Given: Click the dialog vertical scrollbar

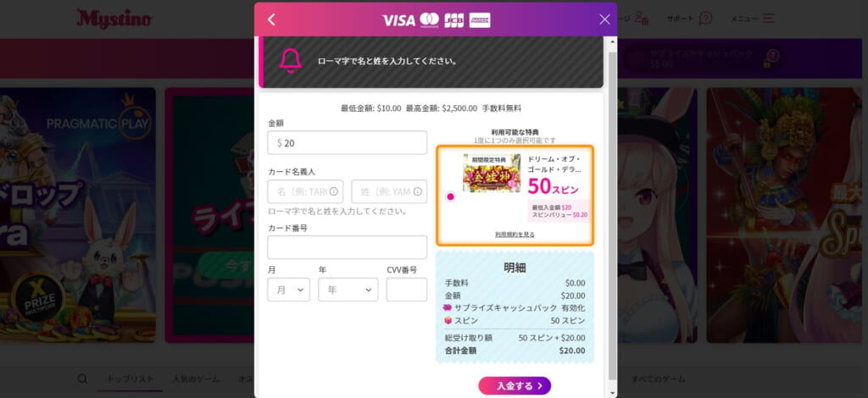Looking at the screenshot, I should [612, 217].
